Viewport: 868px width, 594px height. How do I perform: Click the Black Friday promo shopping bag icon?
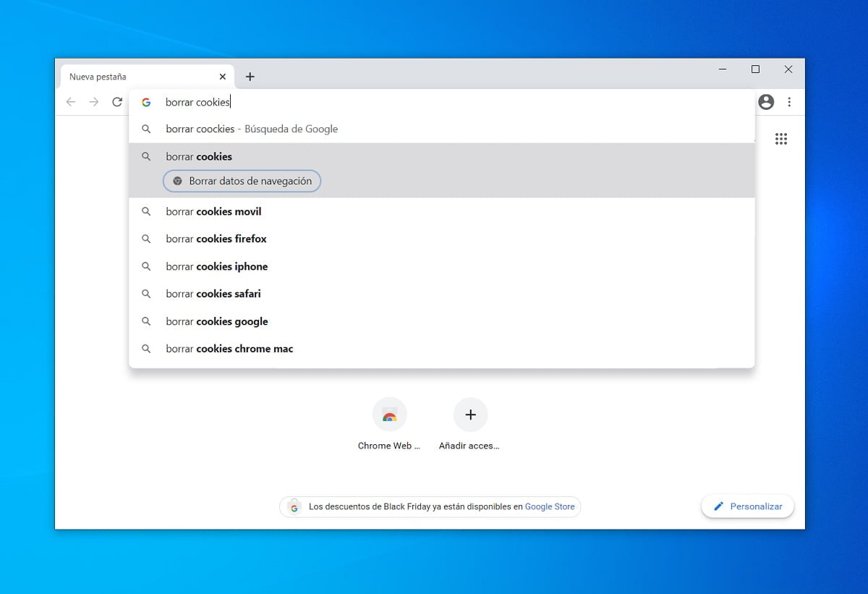click(294, 506)
